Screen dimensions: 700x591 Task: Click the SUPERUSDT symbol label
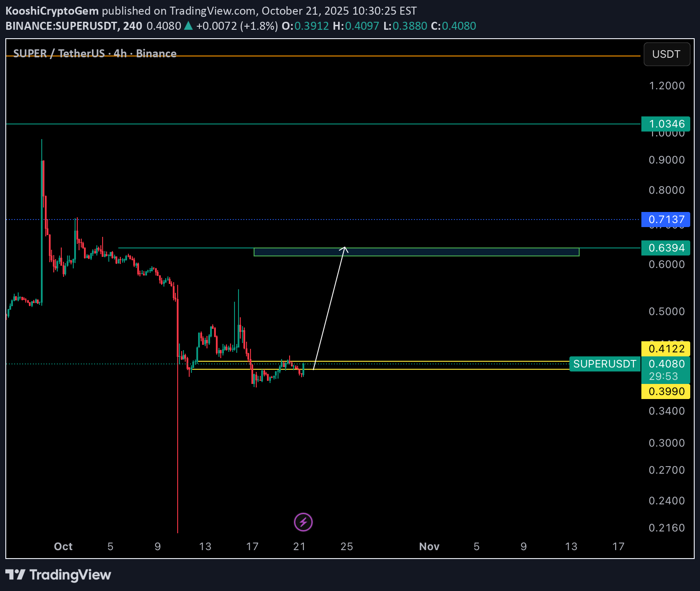605,364
